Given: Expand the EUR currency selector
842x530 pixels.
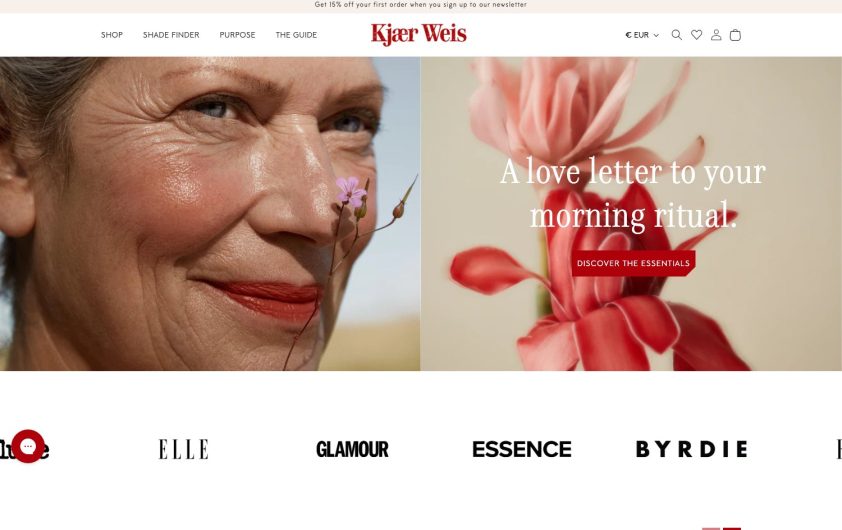Looking at the screenshot, I should pos(642,35).
